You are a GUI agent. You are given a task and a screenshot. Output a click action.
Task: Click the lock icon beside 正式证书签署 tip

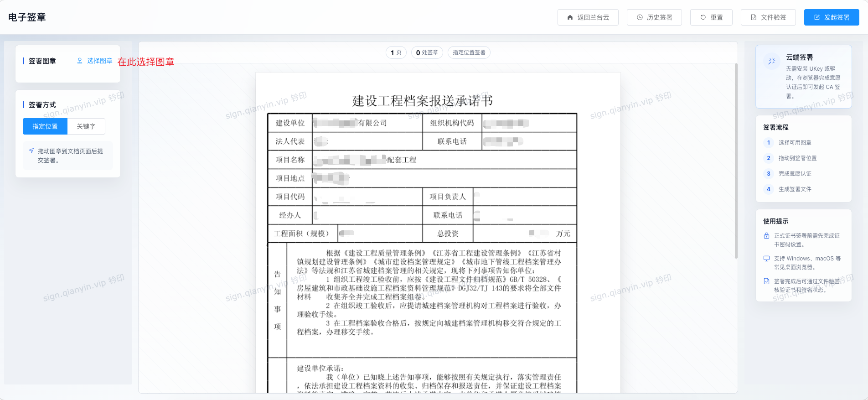[x=766, y=236]
